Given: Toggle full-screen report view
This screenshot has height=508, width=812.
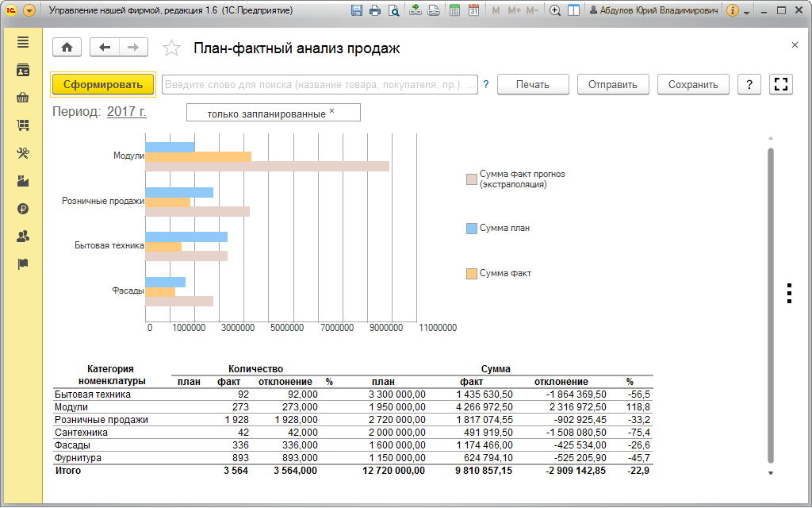Looking at the screenshot, I should point(781,84).
